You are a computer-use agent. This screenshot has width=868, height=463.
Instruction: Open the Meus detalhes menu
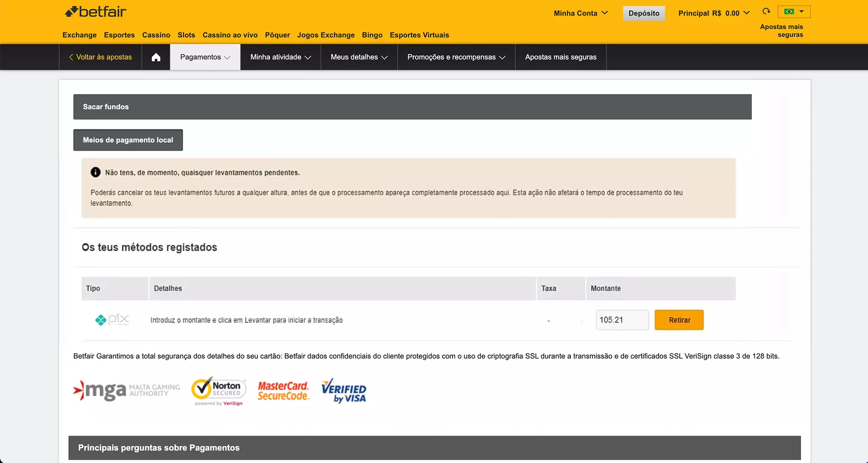click(359, 57)
